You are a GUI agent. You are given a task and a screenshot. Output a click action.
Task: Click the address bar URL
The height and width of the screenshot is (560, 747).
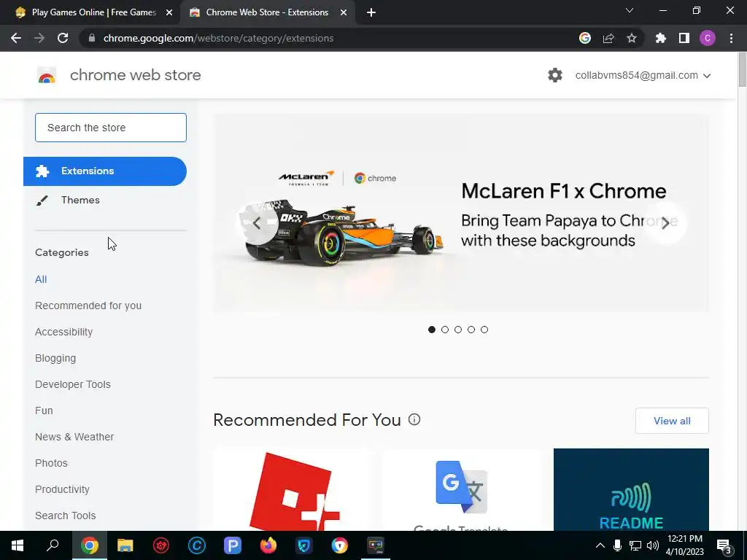click(218, 38)
